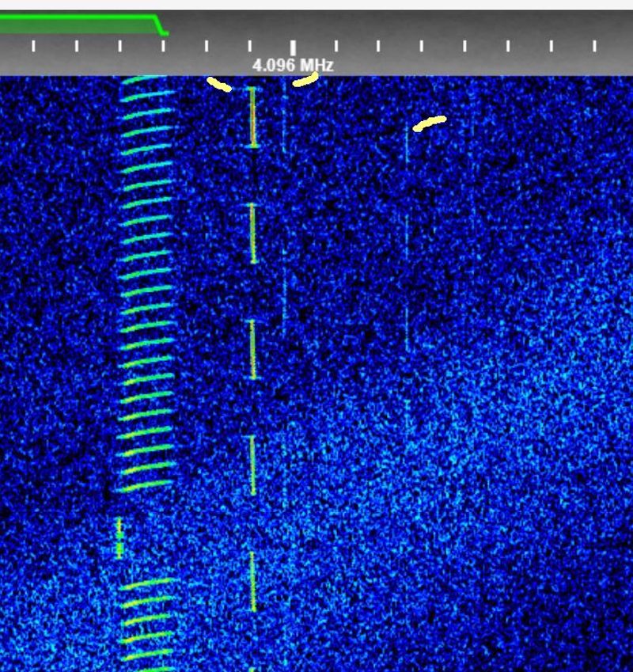Click the rightmost yellow annotation mark

[430, 123]
